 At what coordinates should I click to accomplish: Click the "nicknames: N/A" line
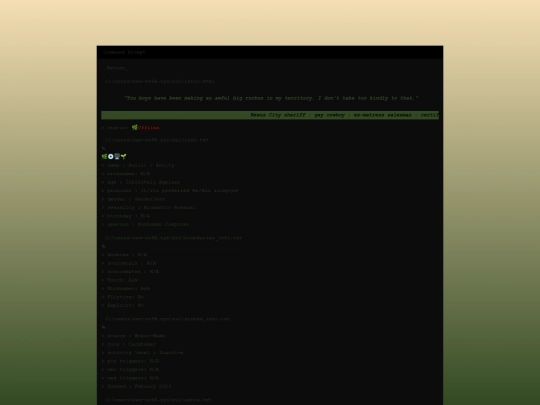126,174
